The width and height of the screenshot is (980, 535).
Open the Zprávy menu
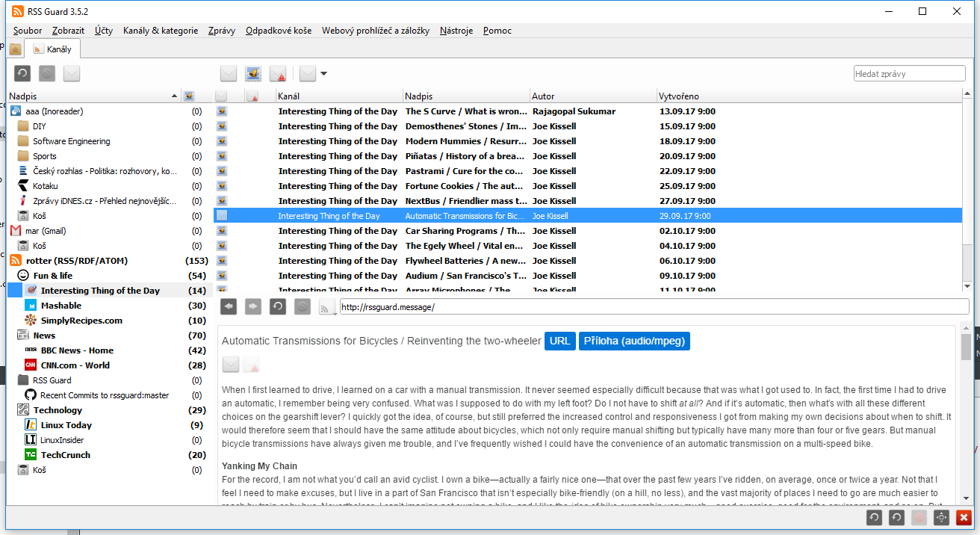coord(222,31)
